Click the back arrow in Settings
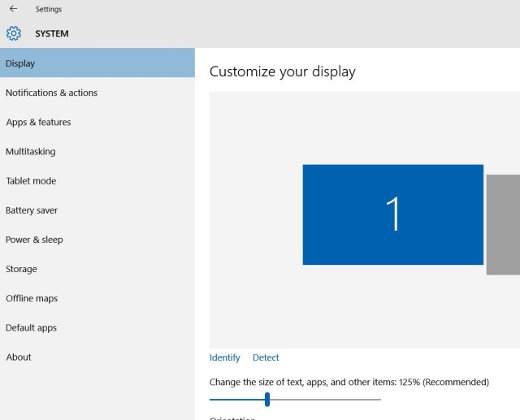The height and width of the screenshot is (420, 520). click(x=13, y=9)
